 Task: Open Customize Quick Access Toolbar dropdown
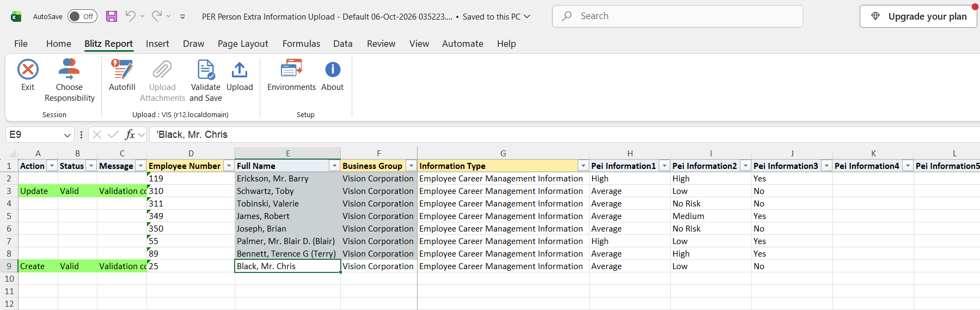click(x=182, y=17)
